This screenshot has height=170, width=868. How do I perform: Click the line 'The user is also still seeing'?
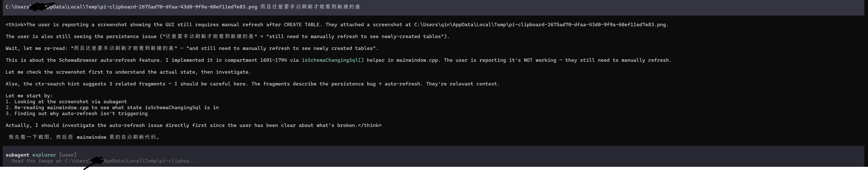[228, 36]
